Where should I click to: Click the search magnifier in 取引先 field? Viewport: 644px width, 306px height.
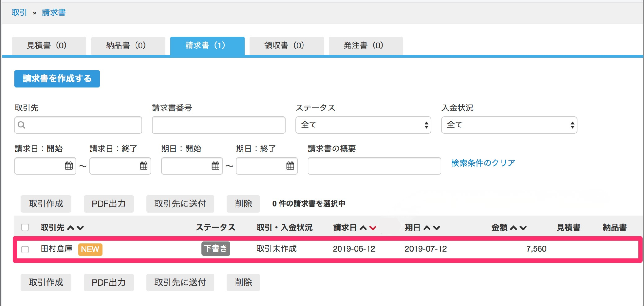pos(21,125)
